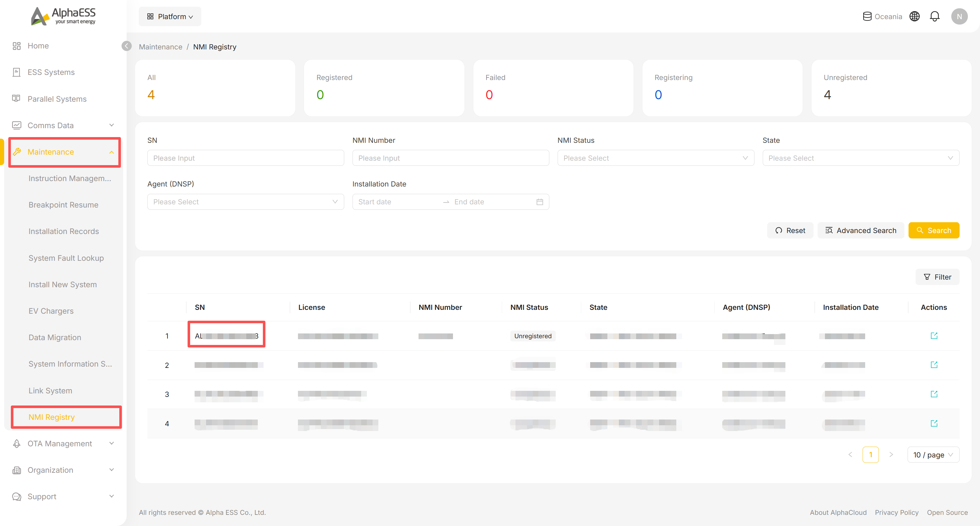Select the Oceania server region
Screen dimensions: 980x526
click(882, 16)
